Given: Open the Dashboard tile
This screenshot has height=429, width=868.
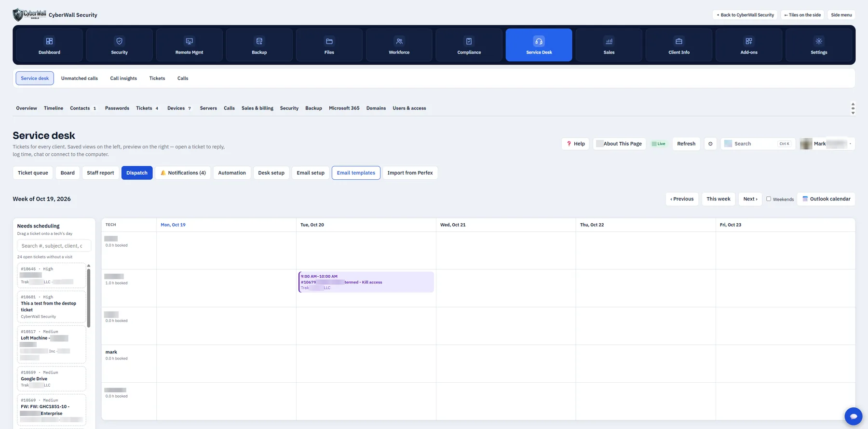Looking at the screenshot, I should coord(49,45).
